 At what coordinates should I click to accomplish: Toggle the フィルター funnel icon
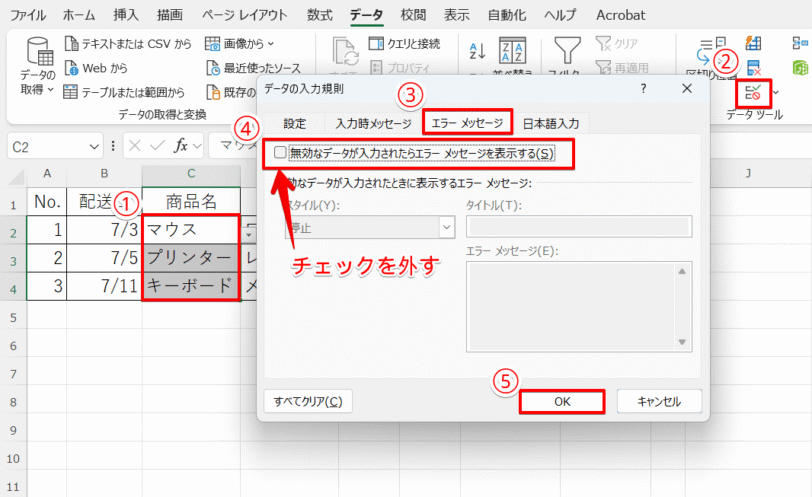pos(567,50)
